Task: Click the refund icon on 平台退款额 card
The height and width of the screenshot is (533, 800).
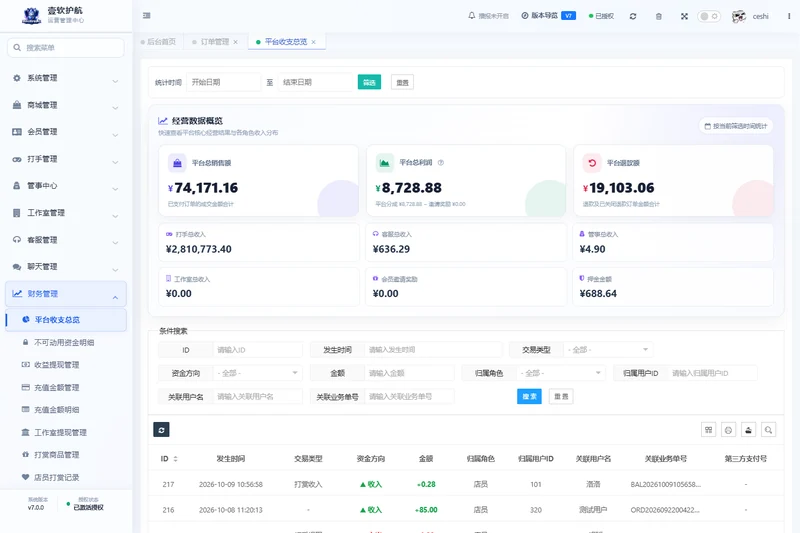Action: [x=592, y=163]
